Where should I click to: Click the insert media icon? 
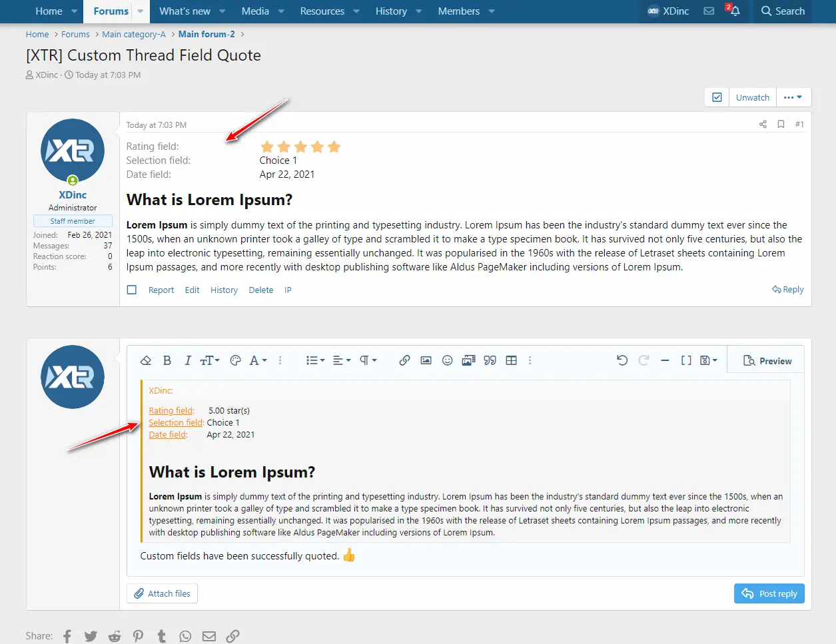pos(468,360)
